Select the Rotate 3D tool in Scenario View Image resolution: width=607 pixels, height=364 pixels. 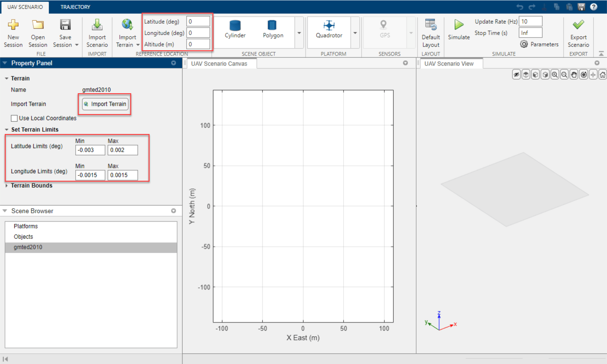pyautogui.click(x=584, y=75)
